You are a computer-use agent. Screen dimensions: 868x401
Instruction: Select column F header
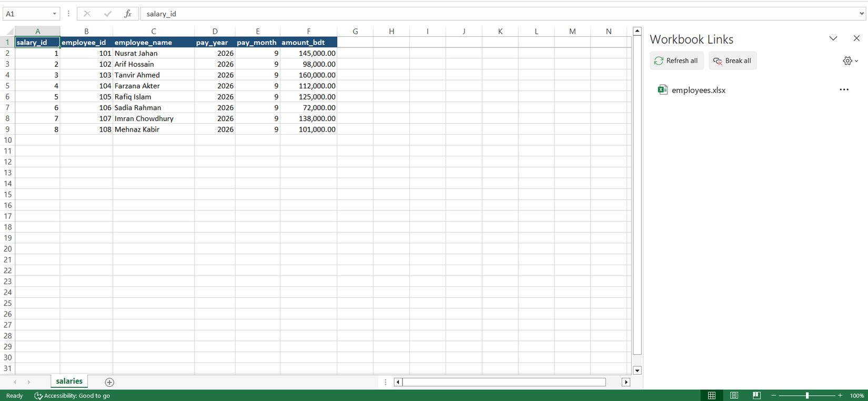(309, 31)
